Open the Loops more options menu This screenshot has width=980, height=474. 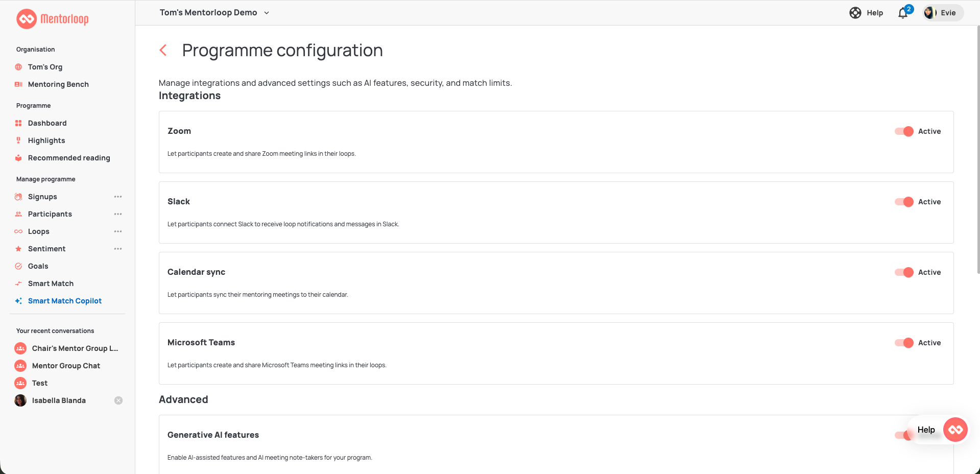point(118,231)
